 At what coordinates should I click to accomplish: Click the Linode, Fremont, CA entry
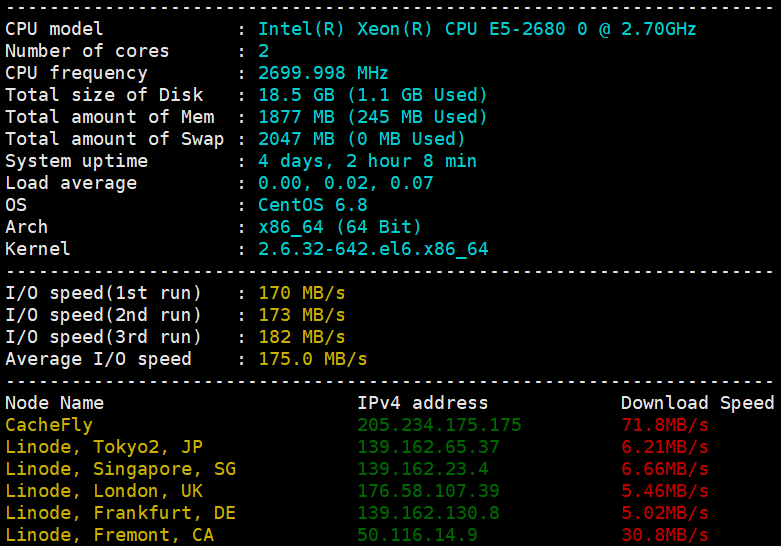[110, 535]
